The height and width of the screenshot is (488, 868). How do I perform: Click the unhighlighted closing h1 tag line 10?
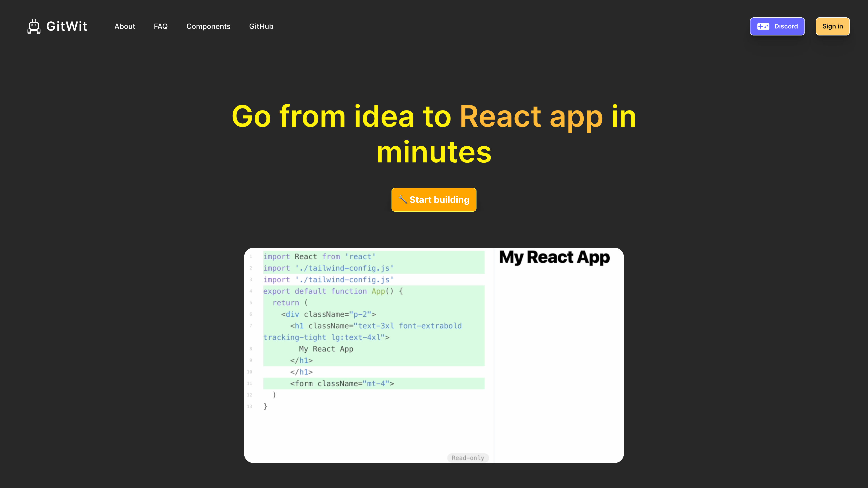coord(301,372)
